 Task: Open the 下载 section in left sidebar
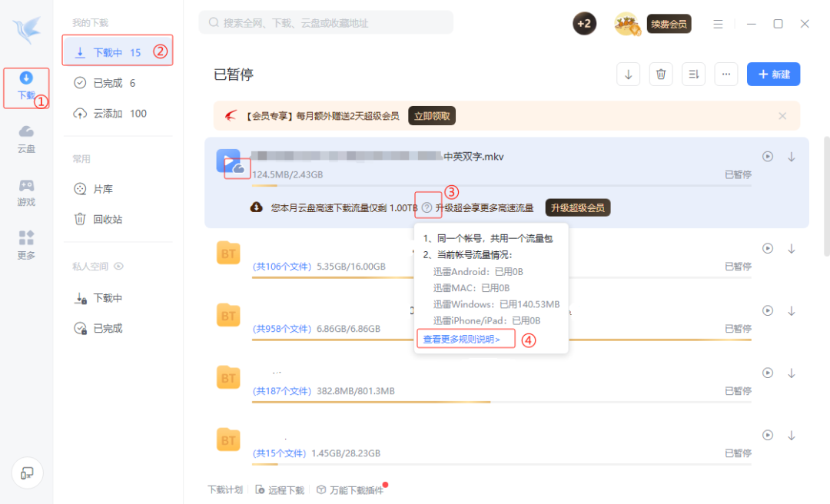pyautogui.click(x=26, y=86)
